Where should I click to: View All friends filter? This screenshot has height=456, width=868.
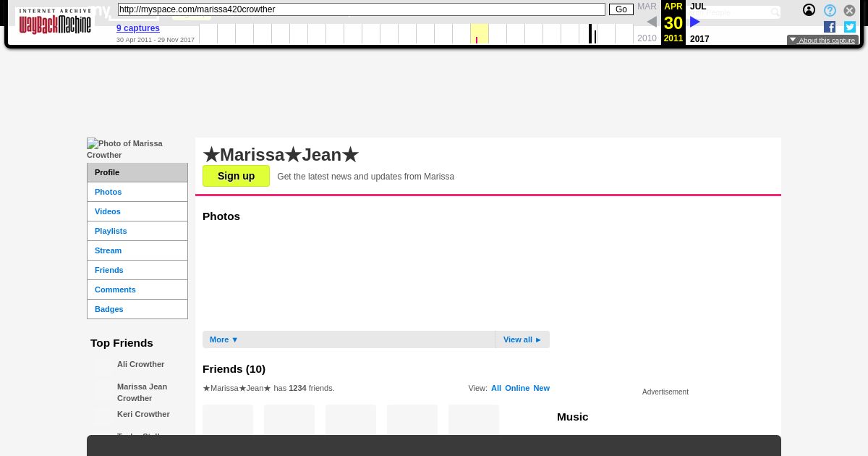coord(496,388)
